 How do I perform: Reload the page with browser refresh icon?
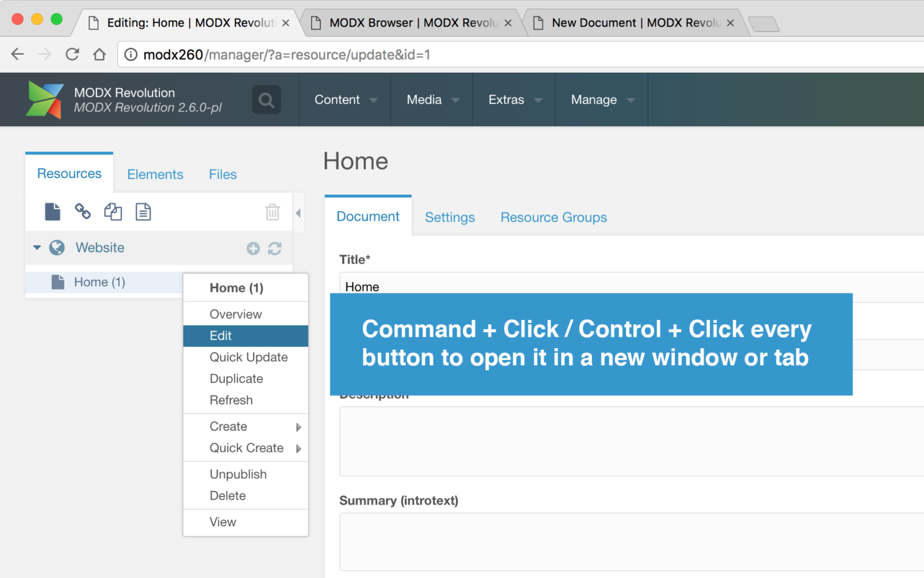pyautogui.click(x=72, y=54)
